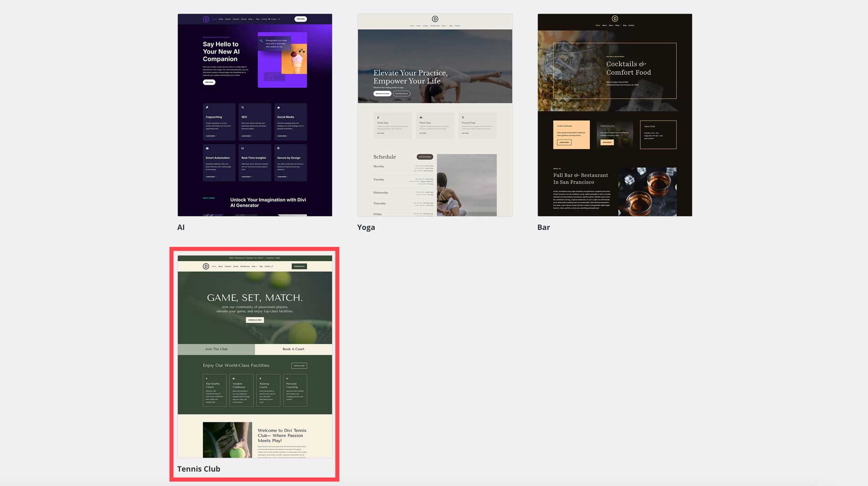Click the Memberships button in the Tennis Club header
The height and width of the screenshot is (486, 868).
[x=299, y=266]
